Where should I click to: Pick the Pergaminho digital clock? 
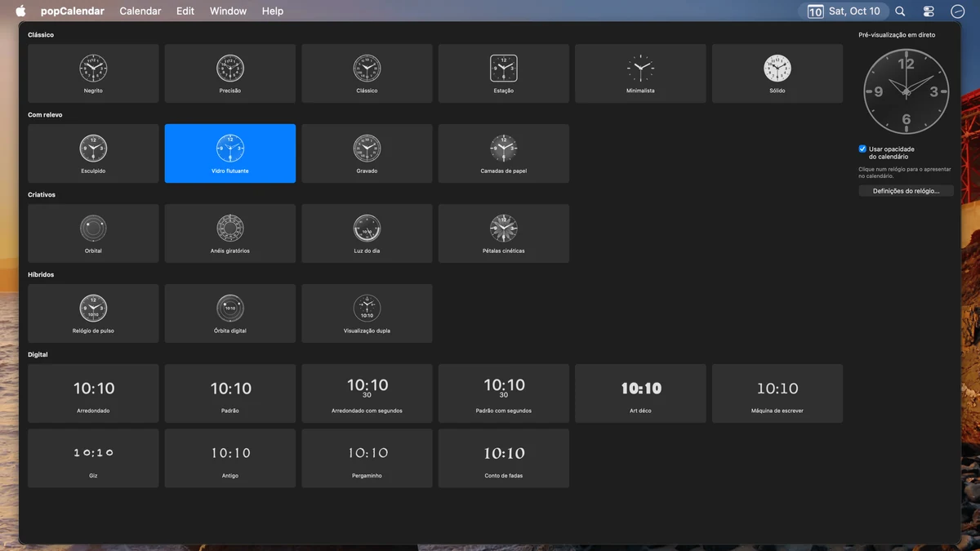point(367,459)
